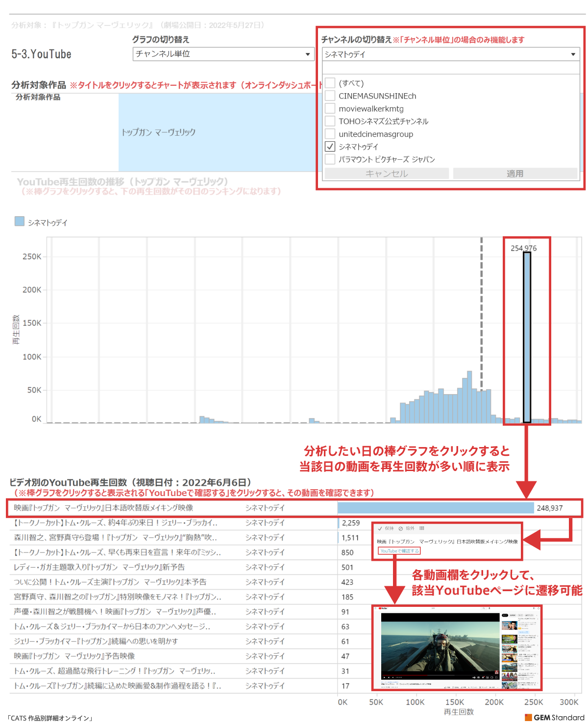Click the 250K label on the chart's vertical axis
Image resolution: width=588 pixels, height=724 pixels.
click(32, 256)
